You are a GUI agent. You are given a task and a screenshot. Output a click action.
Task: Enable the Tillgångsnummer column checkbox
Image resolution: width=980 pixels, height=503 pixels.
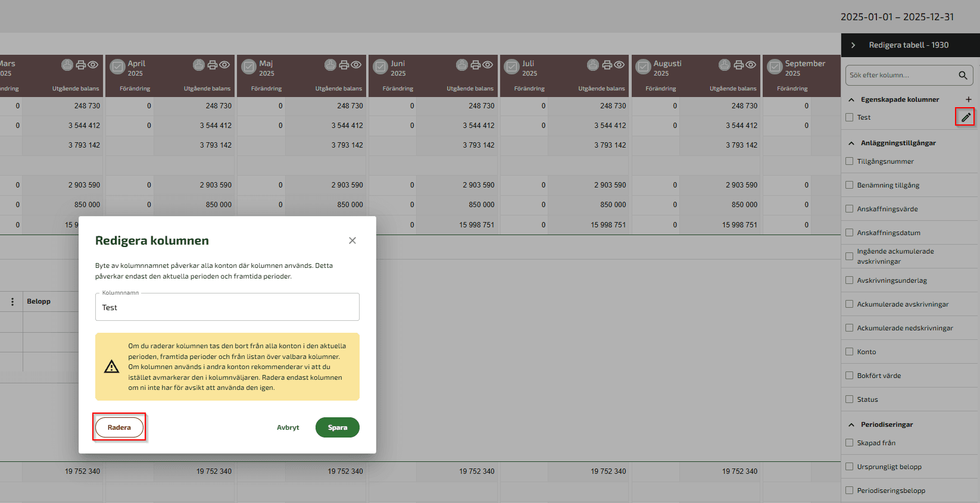tap(850, 161)
